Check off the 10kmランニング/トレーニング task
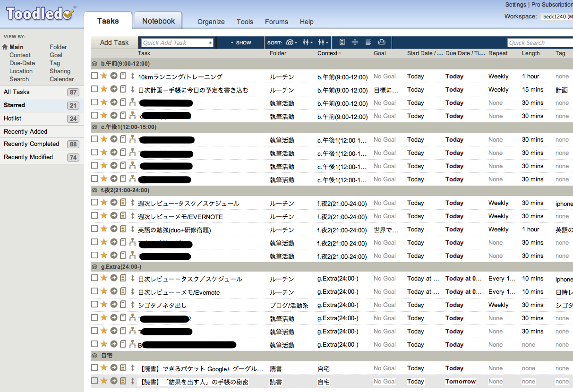Viewport: 573px width, 392px height. (x=94, y=76)
